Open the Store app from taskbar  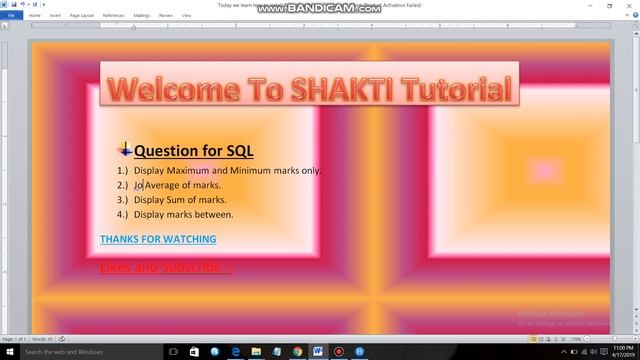(x=194, y=352)
